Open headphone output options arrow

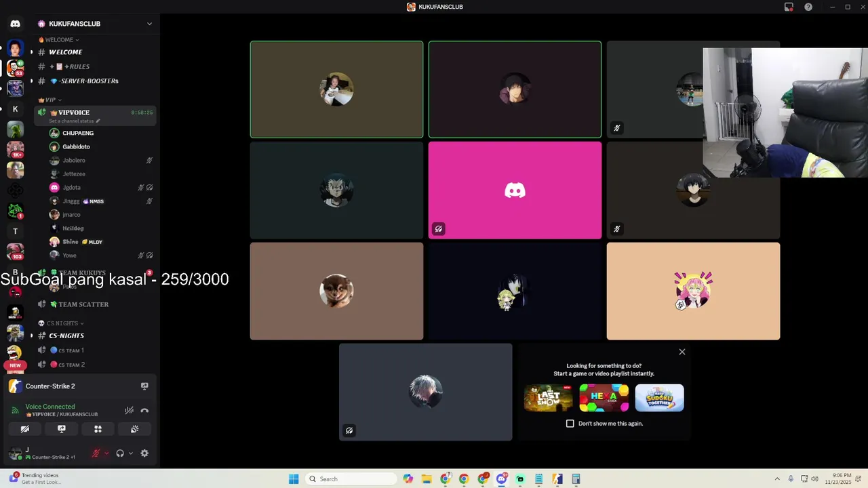pos(130,453)
